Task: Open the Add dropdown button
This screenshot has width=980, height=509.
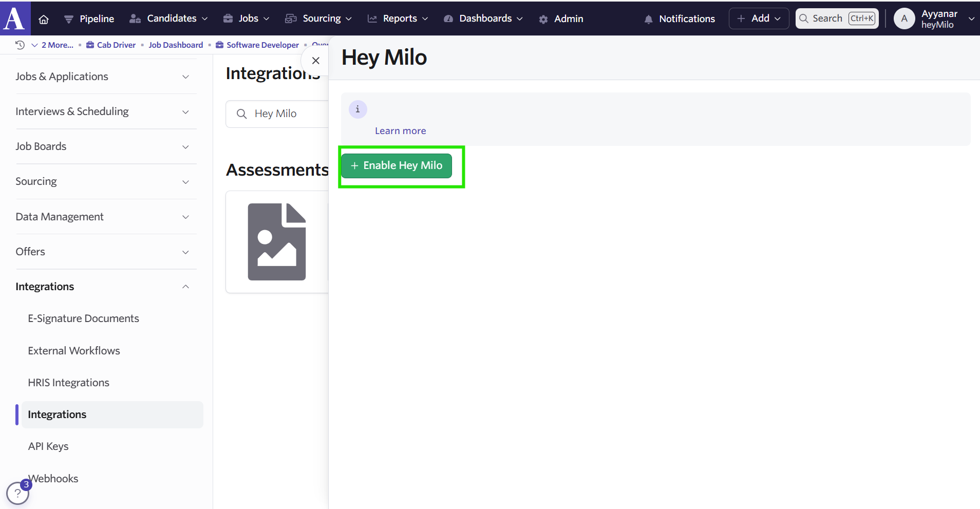Action: click(x=759, y=19)
